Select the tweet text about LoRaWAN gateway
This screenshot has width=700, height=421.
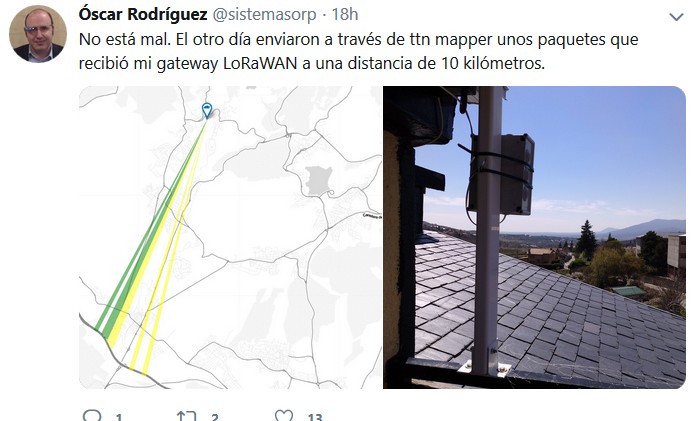tap(358, 51)
